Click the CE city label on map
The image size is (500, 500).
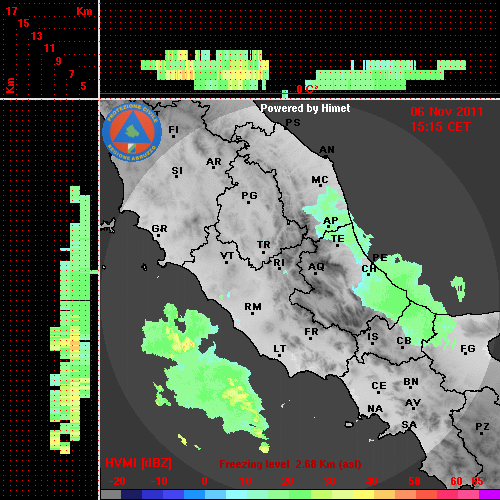(379, 386)
